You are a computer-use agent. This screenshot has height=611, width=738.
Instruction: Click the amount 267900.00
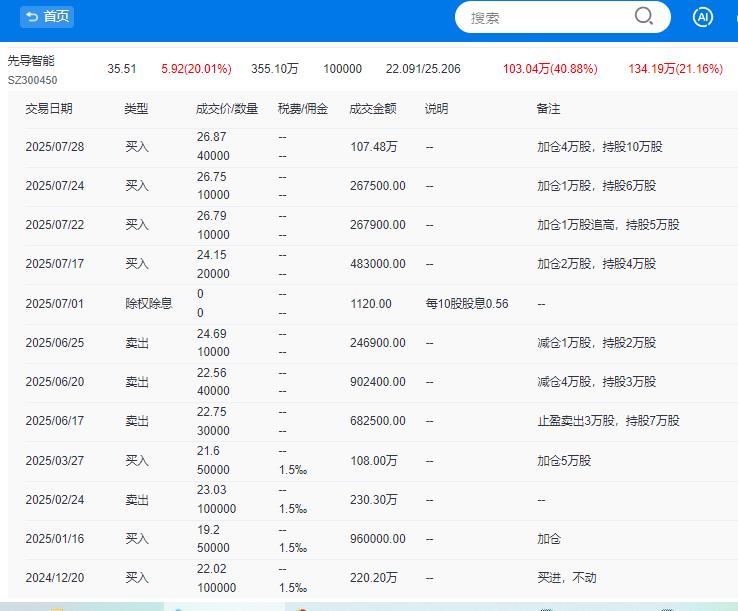377,225
